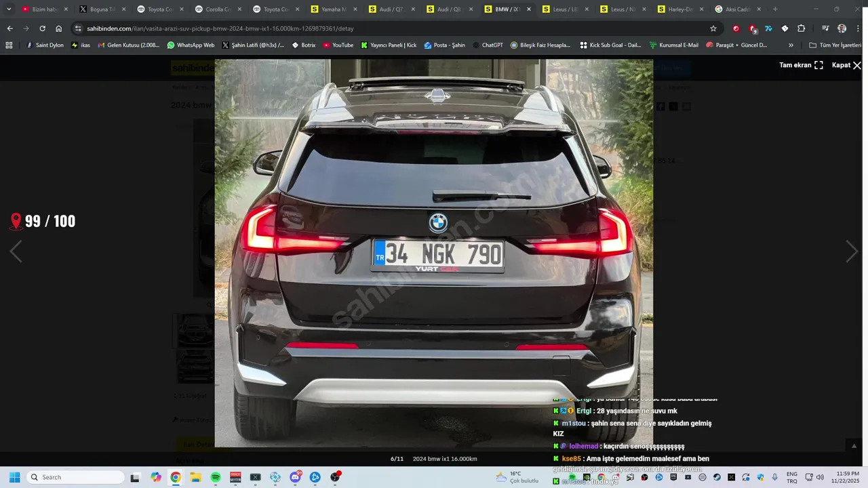Open media control icon in toolbar
Image resolution: width=868 pixels, height=488 pixels.
(825, 28)
